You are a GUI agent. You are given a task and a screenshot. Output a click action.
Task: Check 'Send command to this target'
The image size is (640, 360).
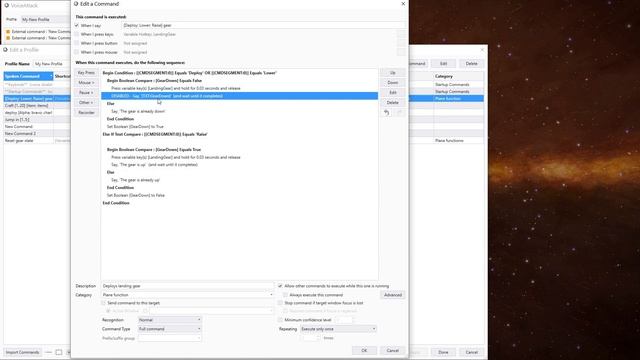pyautogui.click(x=103, y=303)
